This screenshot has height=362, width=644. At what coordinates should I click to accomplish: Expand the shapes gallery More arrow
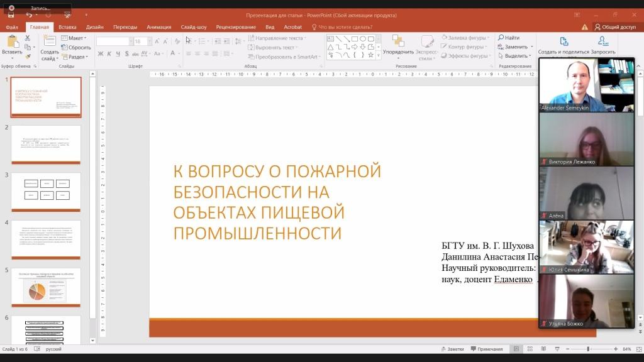pyautogui.click(x=378, y=55)
